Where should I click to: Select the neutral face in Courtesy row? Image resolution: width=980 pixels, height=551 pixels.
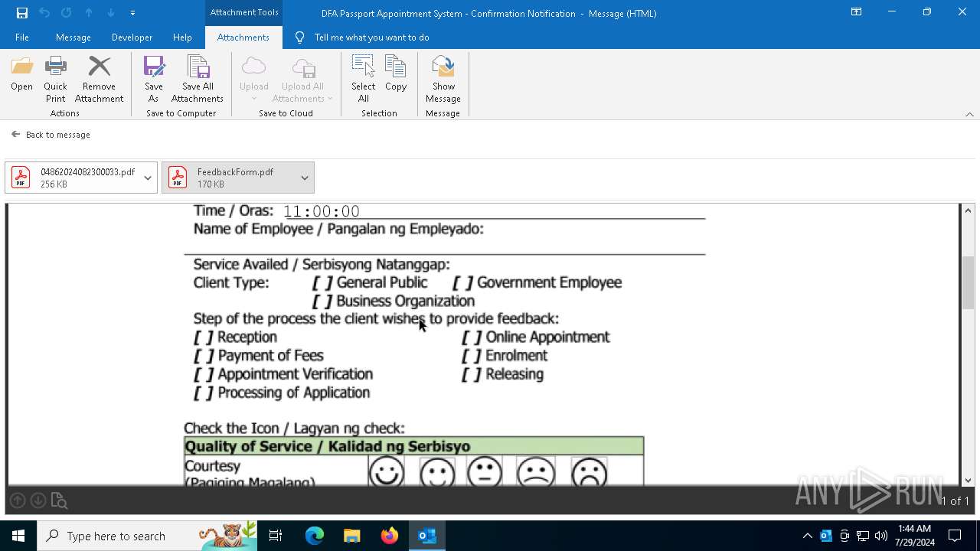485,471
